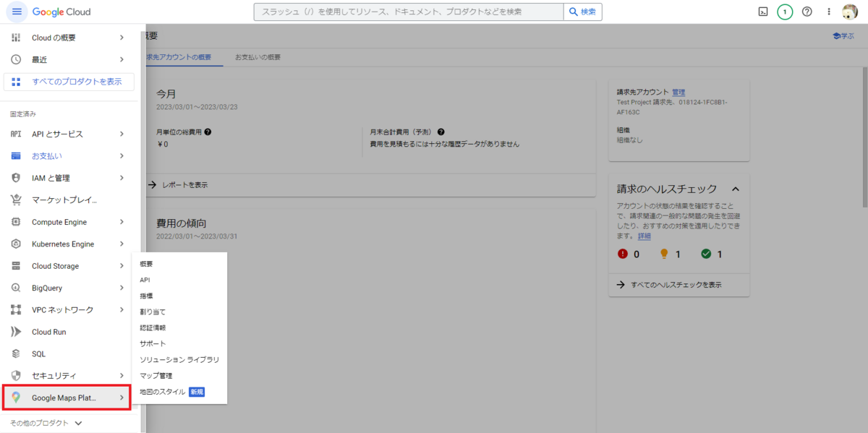The height and width of the screenshot is (433, 868).
Task: Expand the Cloud の概要 submenu arrow
Action: coord(122,37)
